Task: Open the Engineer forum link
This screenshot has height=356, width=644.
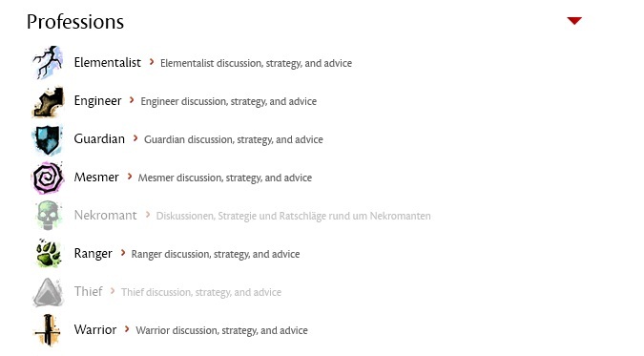Action: point(97,101)
